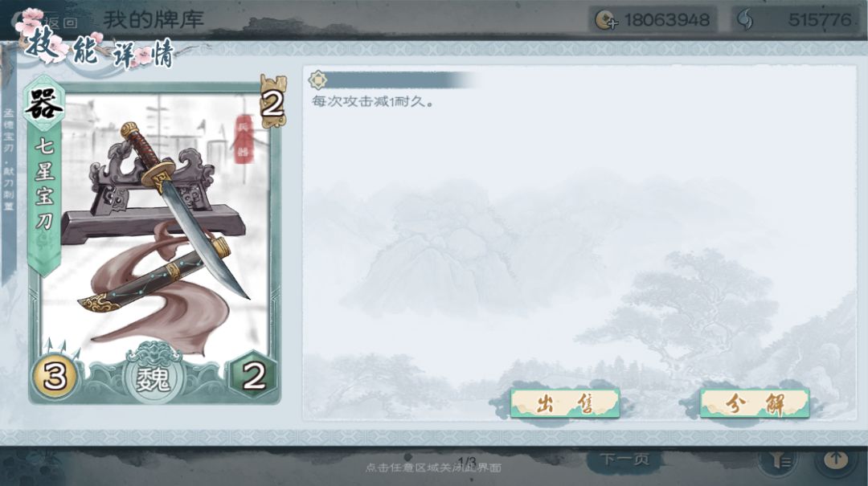
Task: Click the up-arrow button in the bottom corner
Action: 836,459
